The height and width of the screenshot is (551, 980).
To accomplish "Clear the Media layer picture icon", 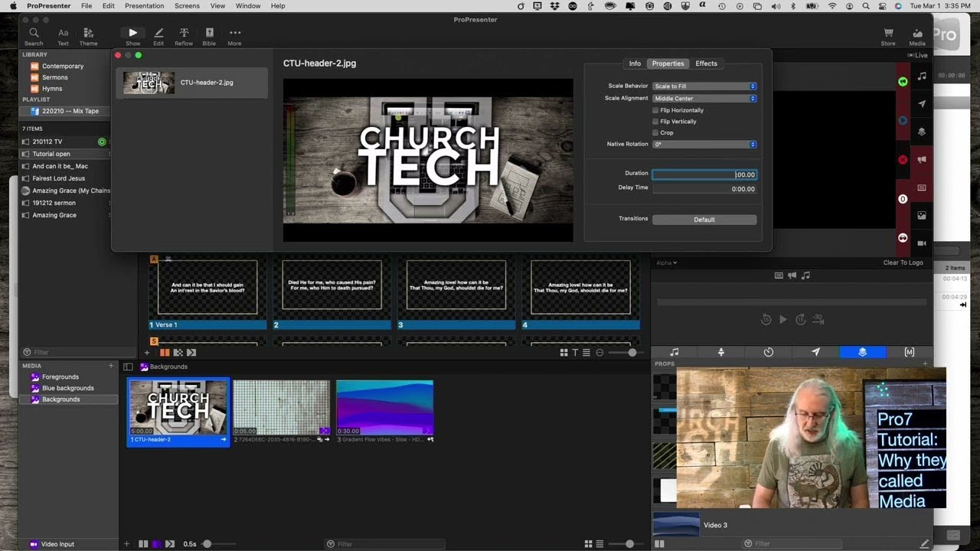I will coord(922,216).
